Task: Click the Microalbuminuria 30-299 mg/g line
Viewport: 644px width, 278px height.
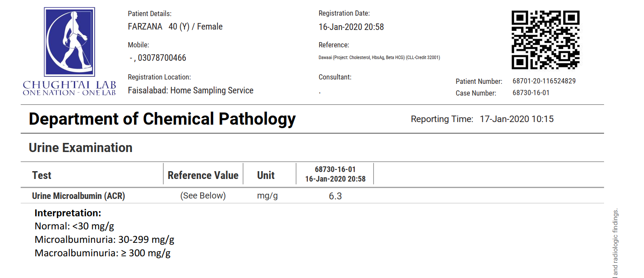Action: tap(104, 240)
